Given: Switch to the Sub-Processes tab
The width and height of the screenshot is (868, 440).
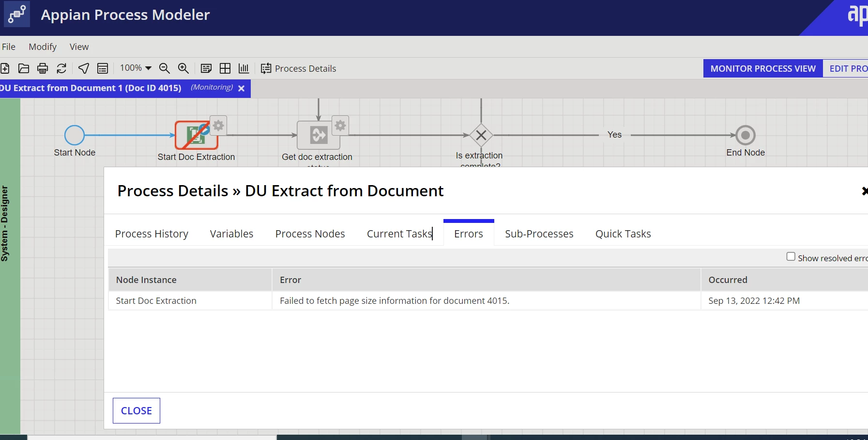Looking at the screenshot, I should tap(539, 234).
